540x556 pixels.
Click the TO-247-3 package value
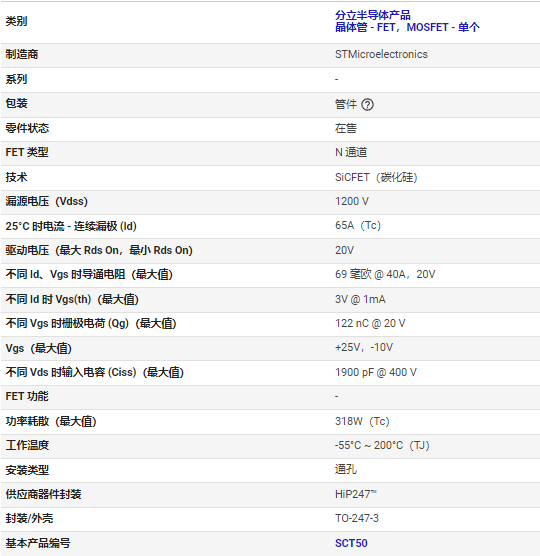point(357,518)
